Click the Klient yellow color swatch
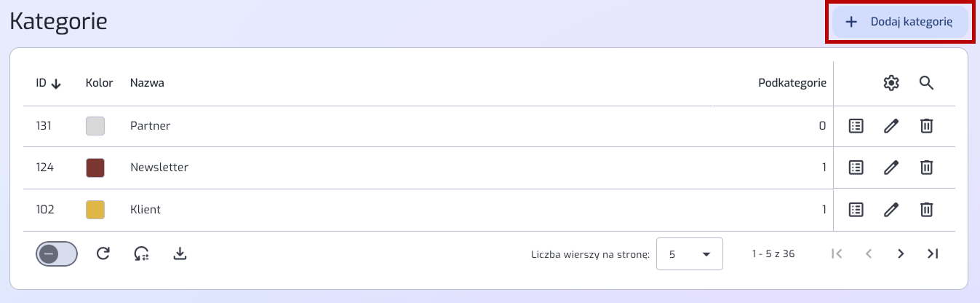The image size is (980, 303). pyautogui.click(x=95, y=210)
